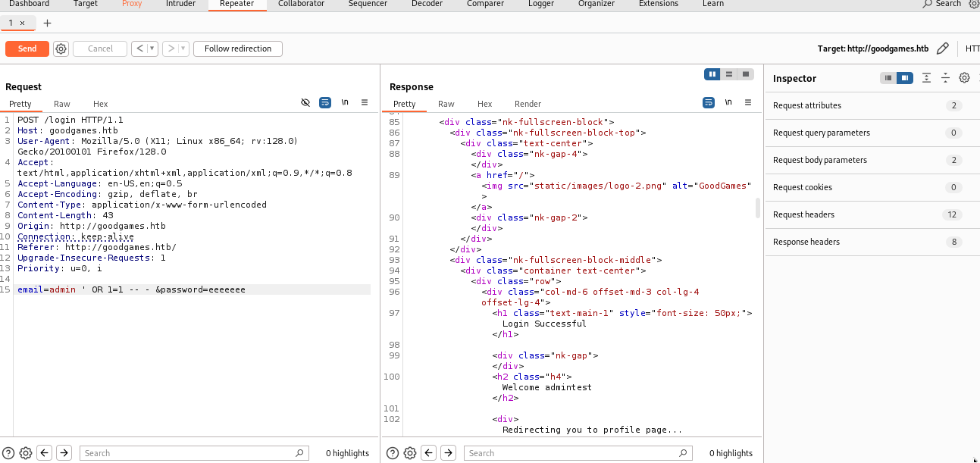Click Response search input field

pos(578,453)
